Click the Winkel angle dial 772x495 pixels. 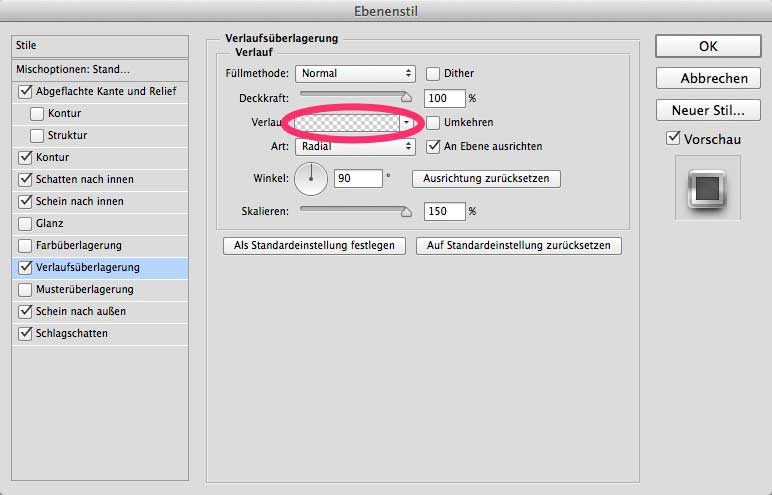pyautogui.click(x=311, y=179)
